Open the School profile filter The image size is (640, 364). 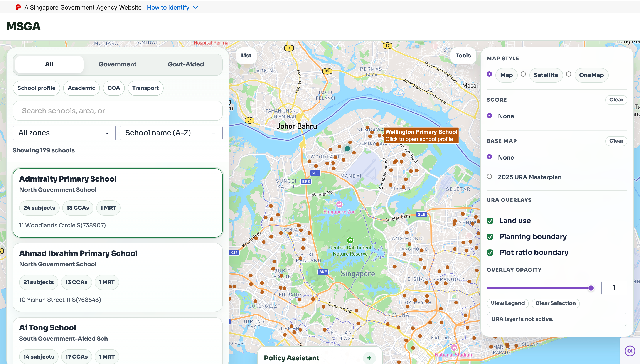37,88
